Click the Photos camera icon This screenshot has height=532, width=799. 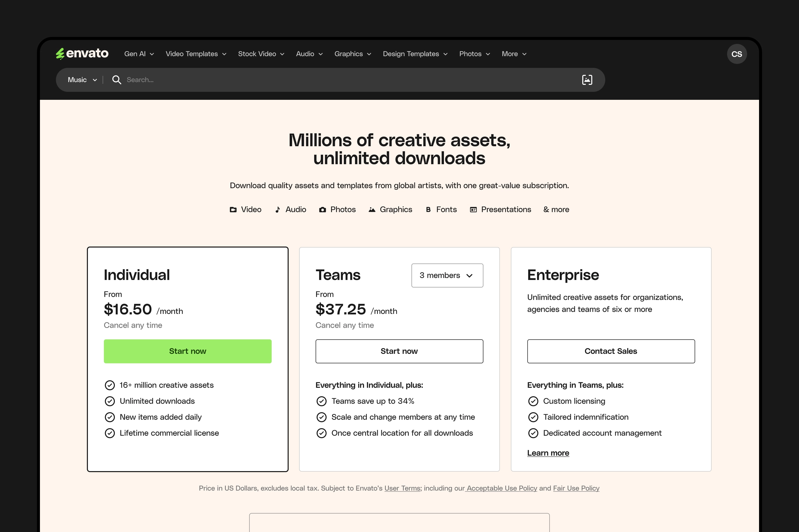click(323, 210)
